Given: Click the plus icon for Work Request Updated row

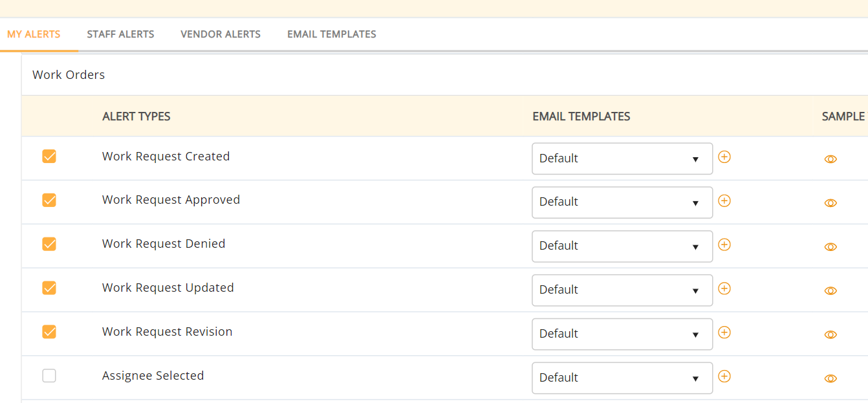Looking at the screenshot, I should pos(724,289).
